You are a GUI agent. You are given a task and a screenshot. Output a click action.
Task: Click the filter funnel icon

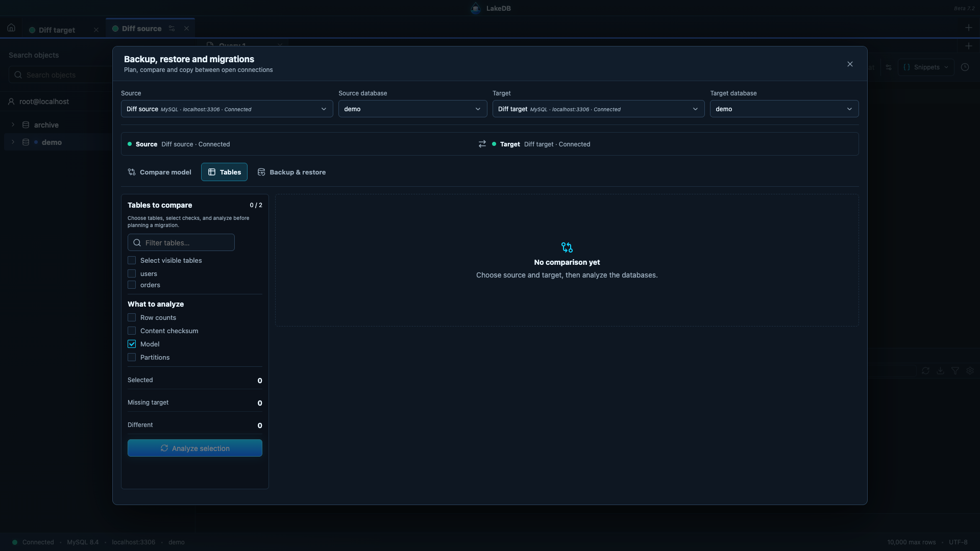click(955, 371)
